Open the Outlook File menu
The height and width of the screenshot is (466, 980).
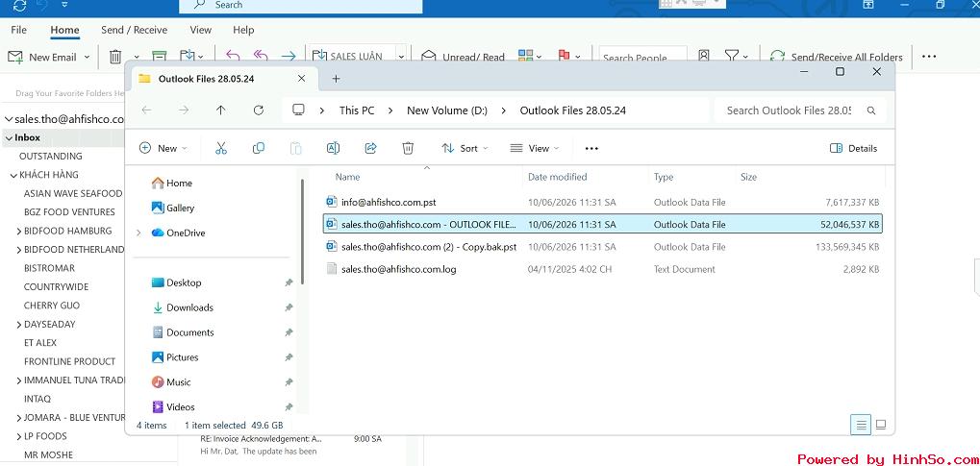pos(18,30)
